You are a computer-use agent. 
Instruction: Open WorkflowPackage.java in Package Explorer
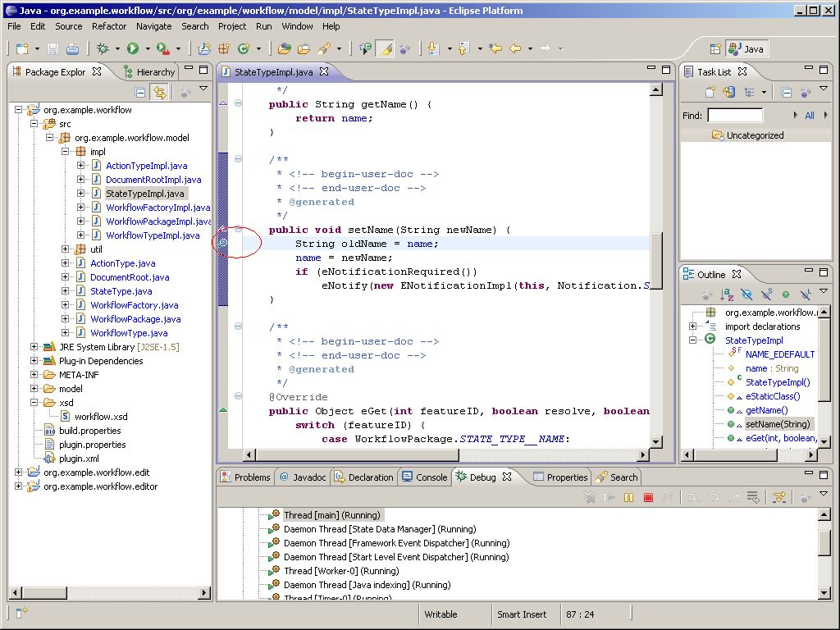pos(135,319)
